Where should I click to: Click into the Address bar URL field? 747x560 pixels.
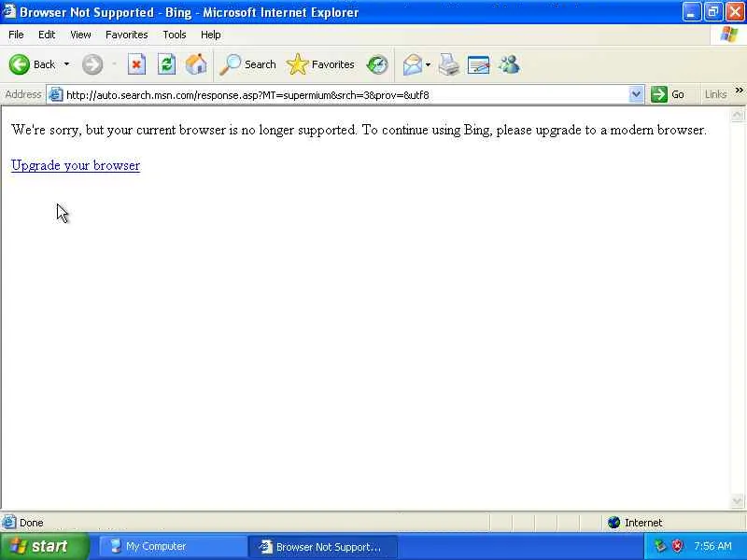(345, 95)
